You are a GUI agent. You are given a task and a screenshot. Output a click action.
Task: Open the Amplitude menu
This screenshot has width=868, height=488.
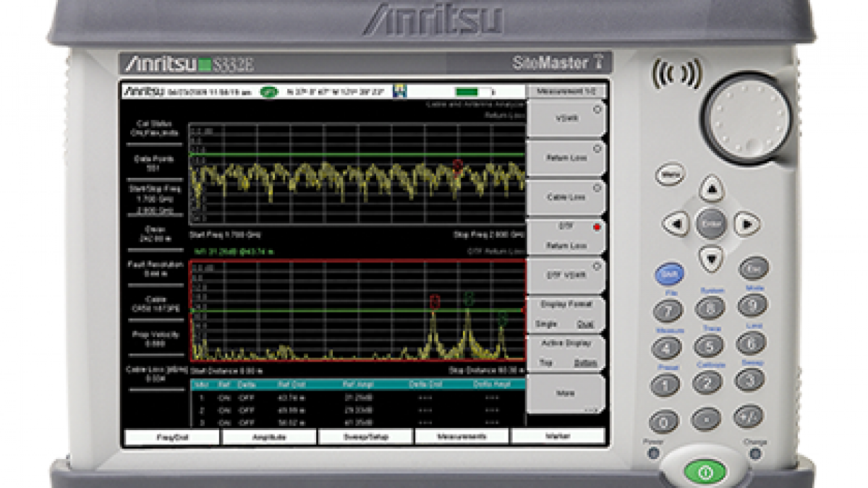[x=269, y=437]
